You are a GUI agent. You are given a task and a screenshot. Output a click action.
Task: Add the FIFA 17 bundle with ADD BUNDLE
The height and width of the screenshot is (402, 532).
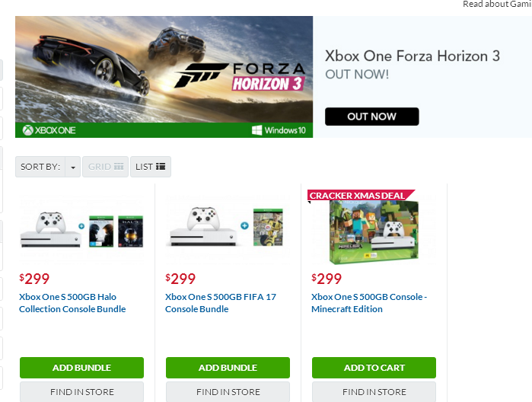228,368
